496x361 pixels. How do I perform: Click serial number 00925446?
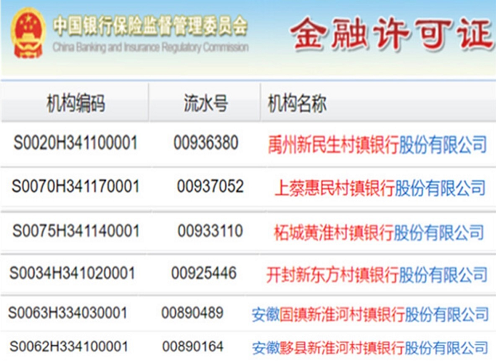click(x=204, y=273)
